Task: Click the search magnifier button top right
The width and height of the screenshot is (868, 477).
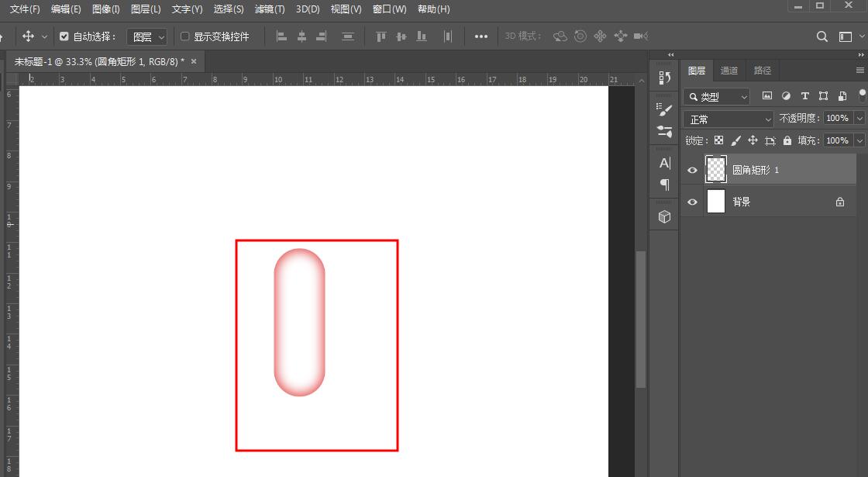Action: pos(821,36)
